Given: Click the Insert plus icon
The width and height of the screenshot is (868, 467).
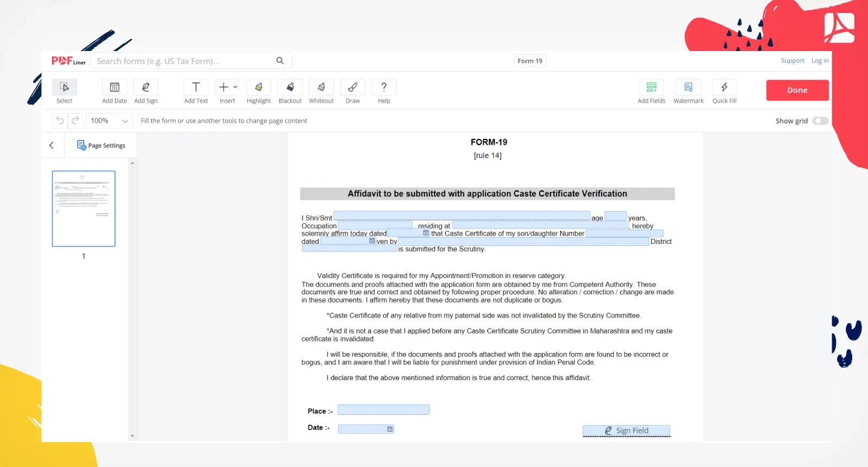Looking at the screenshot, I should (x=224, y=87).
